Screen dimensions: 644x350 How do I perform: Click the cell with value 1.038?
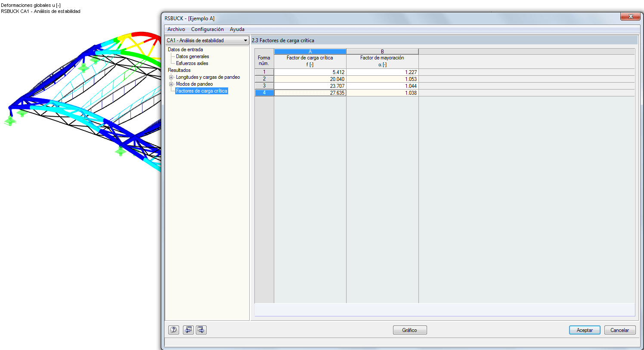[x=382, y=93]
